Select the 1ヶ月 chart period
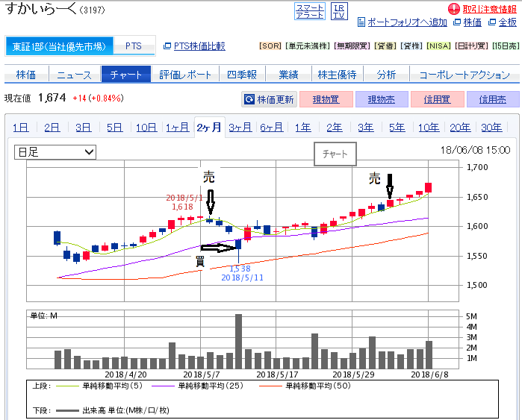The height and width of the screenshot is (420, 522). [178, 127]
